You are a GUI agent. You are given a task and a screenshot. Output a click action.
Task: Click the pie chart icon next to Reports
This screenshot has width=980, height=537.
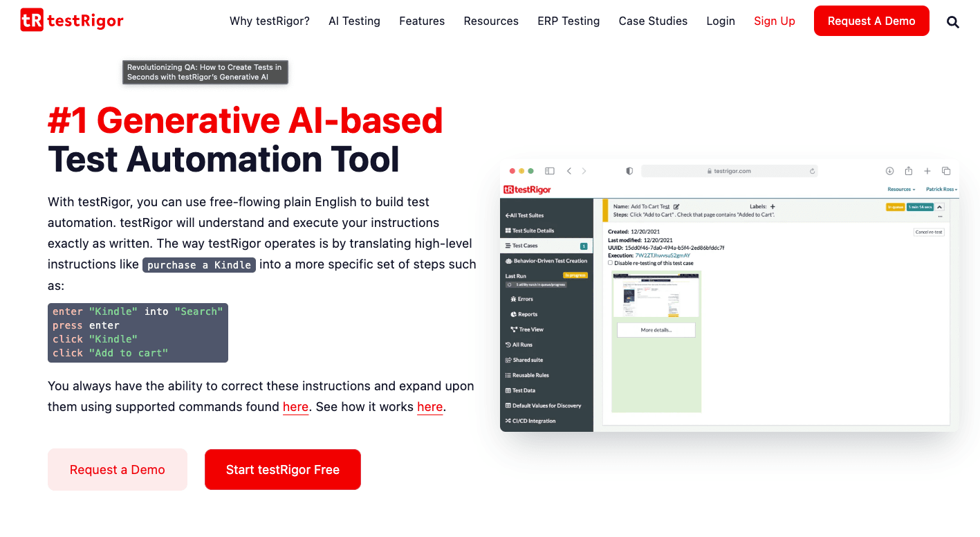click(x=513, y=314)
